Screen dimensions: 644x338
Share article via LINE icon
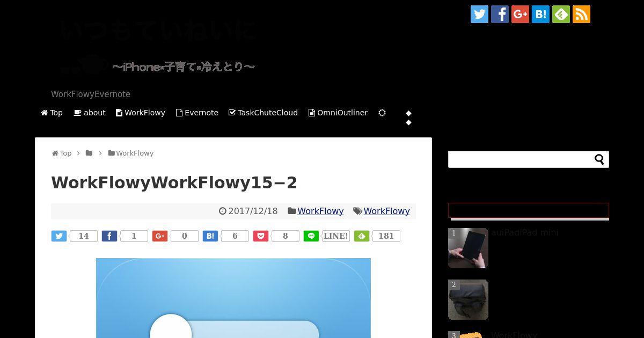[x=311, y=236]
